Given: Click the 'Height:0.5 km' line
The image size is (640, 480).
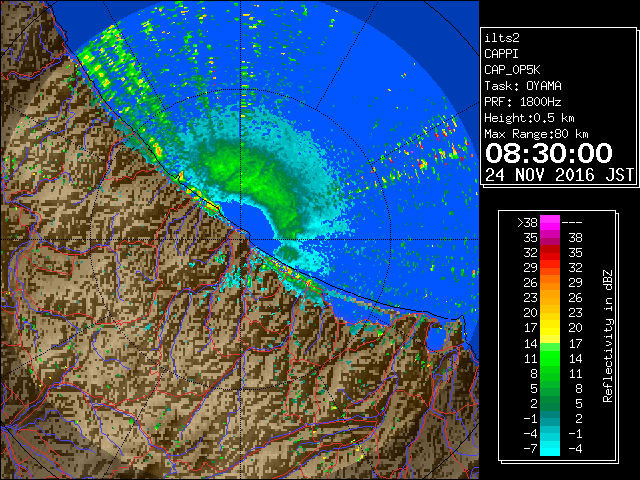Looking at the screenshot, I should (529, 118).
